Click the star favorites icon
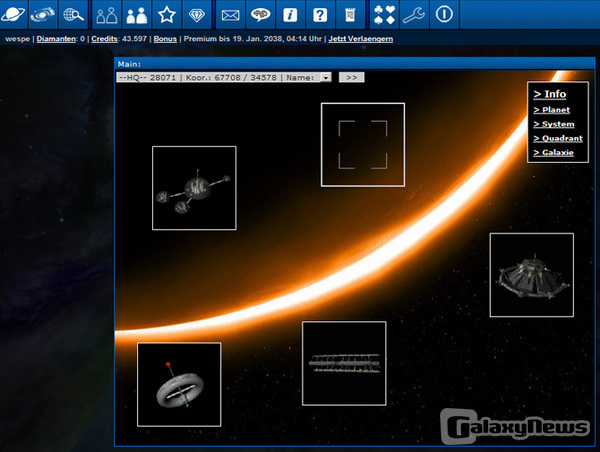Viewport: 600px width, 452px height. coord(167,14)
